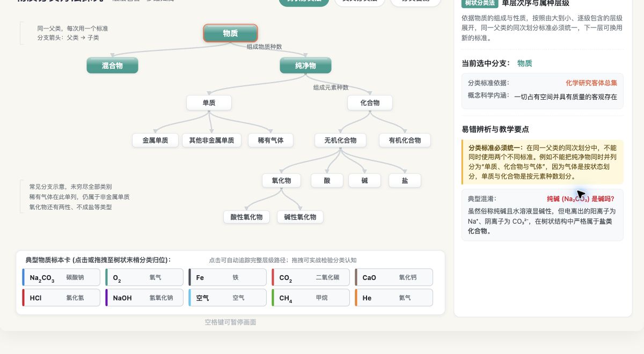Click the 当前选中分支 label
The image size is (644, 354).
pyautogui.click(x=486, y=63)
